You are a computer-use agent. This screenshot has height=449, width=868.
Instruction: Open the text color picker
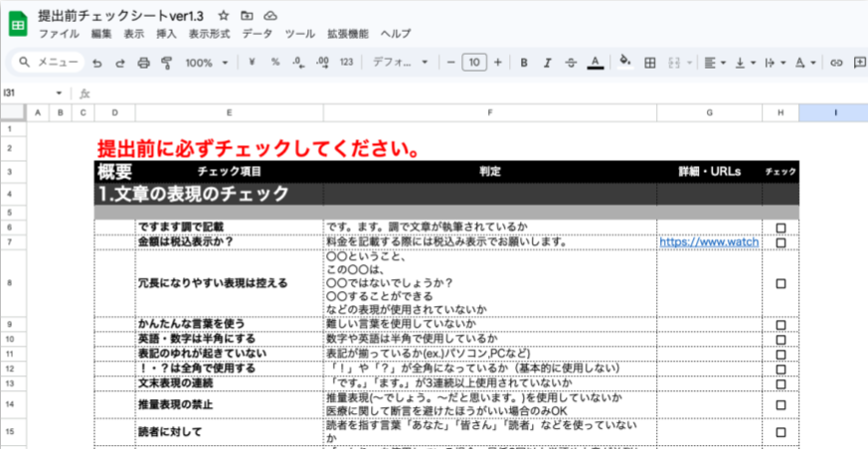(x=596, y=63)
